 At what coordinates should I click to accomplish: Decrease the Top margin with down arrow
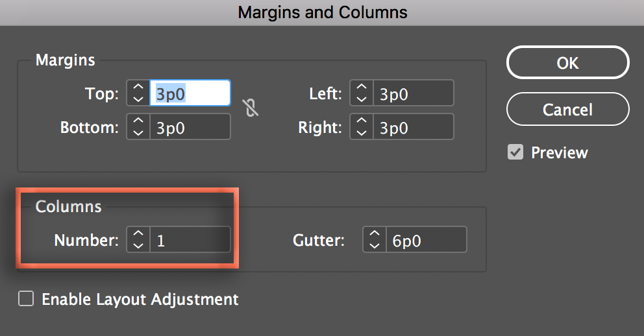click(x=138, y=99)
